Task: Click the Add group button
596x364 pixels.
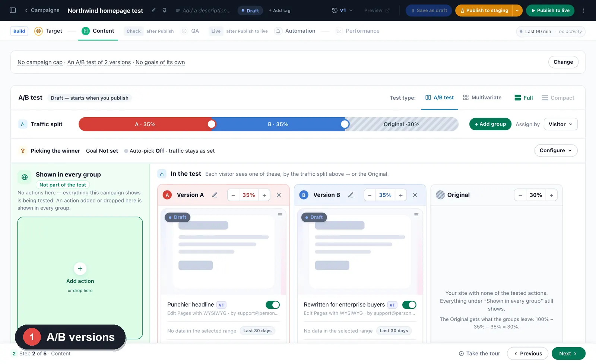Action: click(490, 124)
